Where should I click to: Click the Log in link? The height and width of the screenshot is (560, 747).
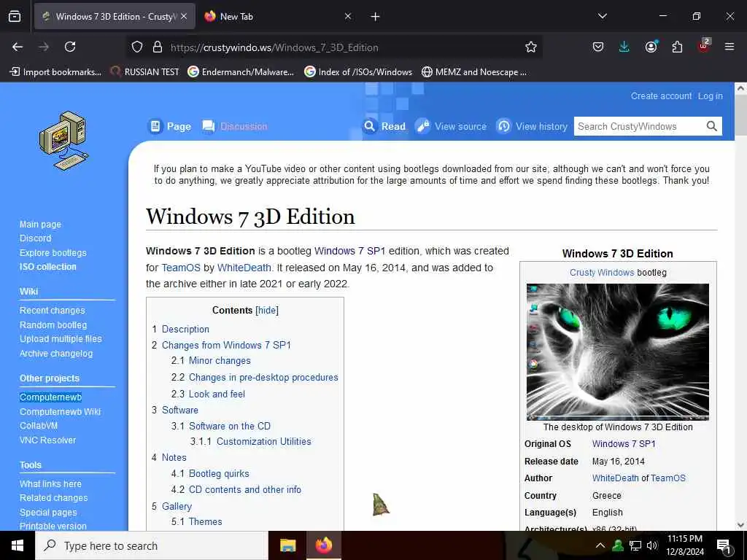(711, 96)
